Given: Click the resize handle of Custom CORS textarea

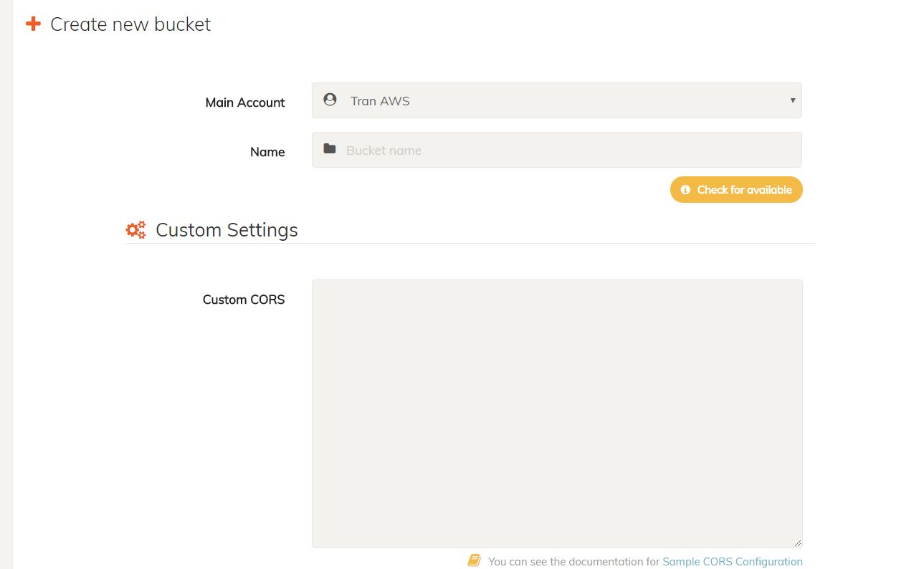Looking at the screenshot, I should click(x=798, y=544).
